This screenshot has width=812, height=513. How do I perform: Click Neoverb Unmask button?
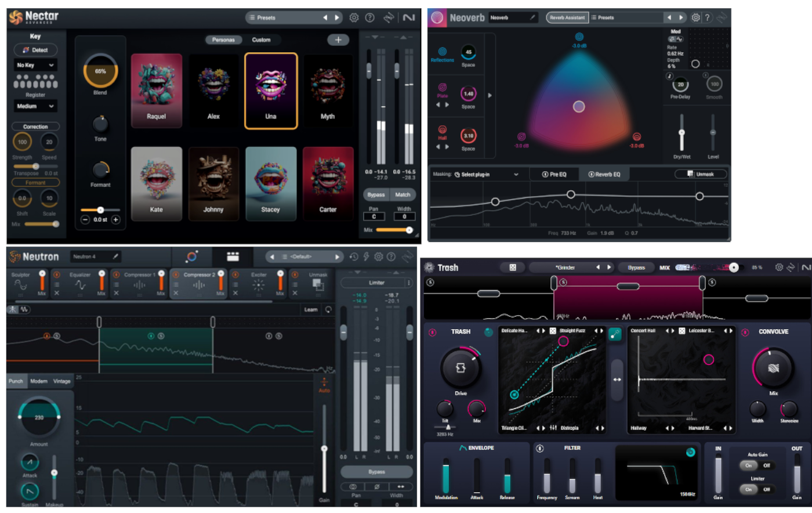click(701, 174)
